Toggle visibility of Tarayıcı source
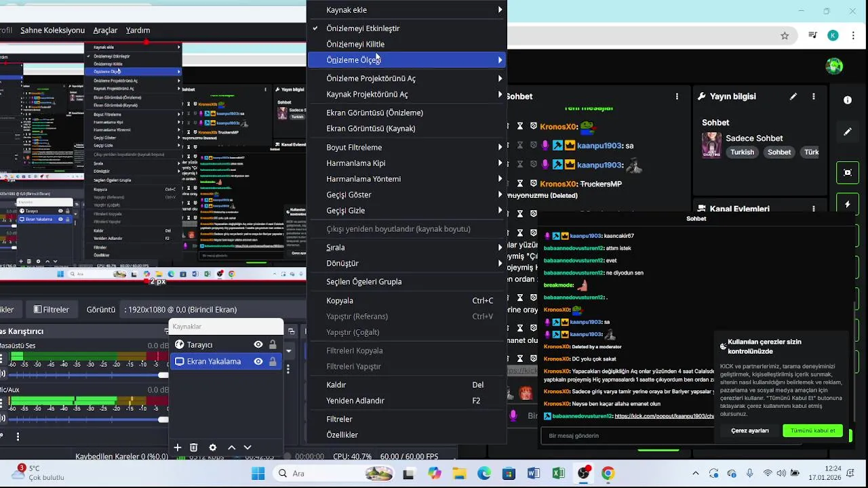 [258, 345]
